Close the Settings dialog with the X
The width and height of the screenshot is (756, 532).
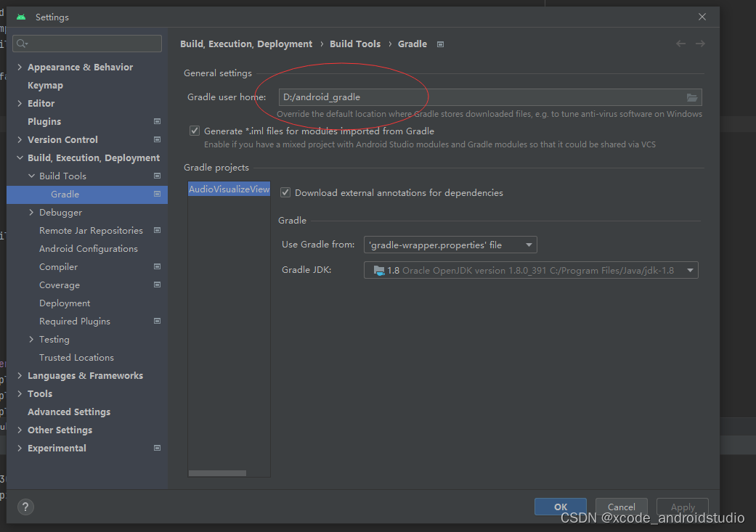(x=702, y=17)
